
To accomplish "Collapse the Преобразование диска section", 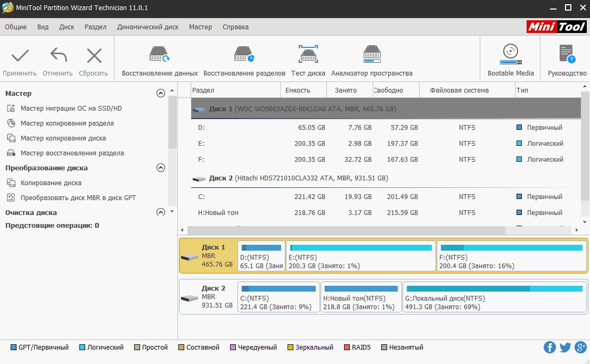I will click(161, 168).
